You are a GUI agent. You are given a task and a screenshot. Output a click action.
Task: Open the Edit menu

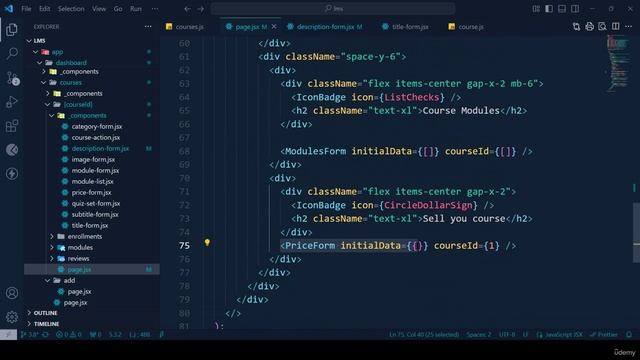(44, 9)
